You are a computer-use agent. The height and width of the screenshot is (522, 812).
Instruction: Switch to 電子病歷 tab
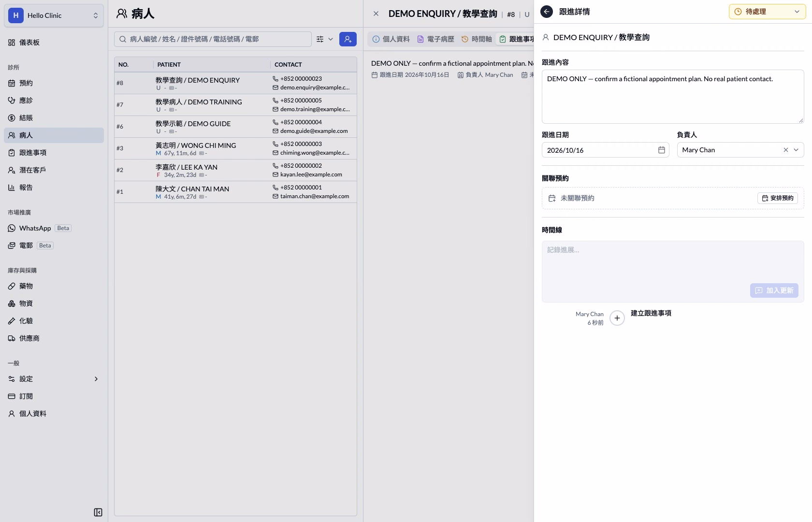(x=435, y=39)
